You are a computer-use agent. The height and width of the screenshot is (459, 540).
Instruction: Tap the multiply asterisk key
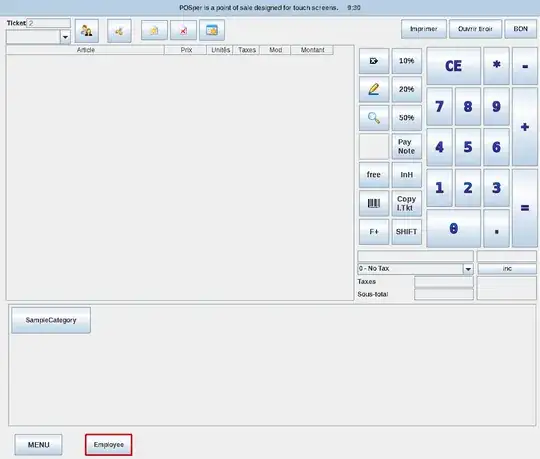(x=496, y=66)
